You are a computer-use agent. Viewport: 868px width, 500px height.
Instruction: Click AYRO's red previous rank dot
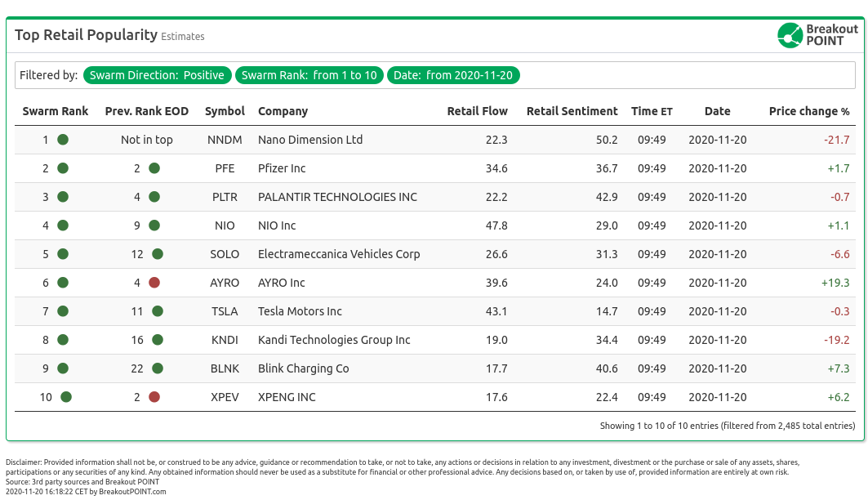154,283
